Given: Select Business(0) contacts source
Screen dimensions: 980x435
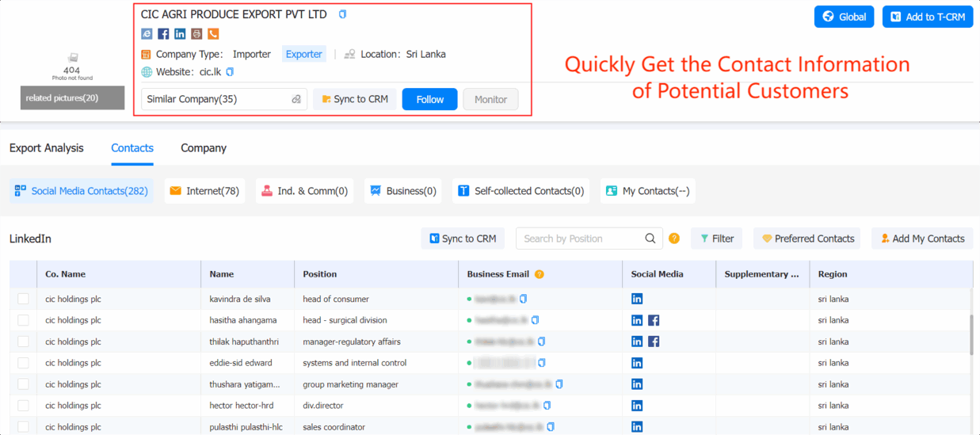Looking at the screenshot, I should click(403, 191).
